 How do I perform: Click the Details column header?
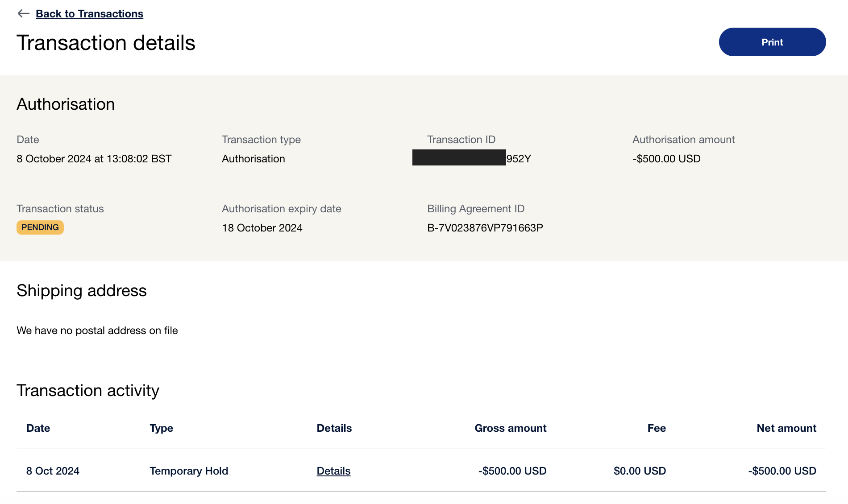tap(334, 428)
